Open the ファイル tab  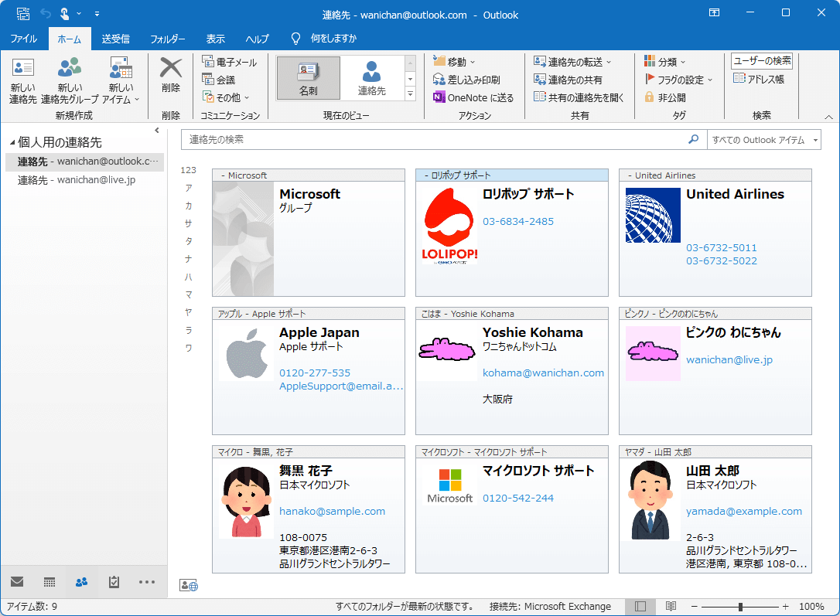point(23,39)
